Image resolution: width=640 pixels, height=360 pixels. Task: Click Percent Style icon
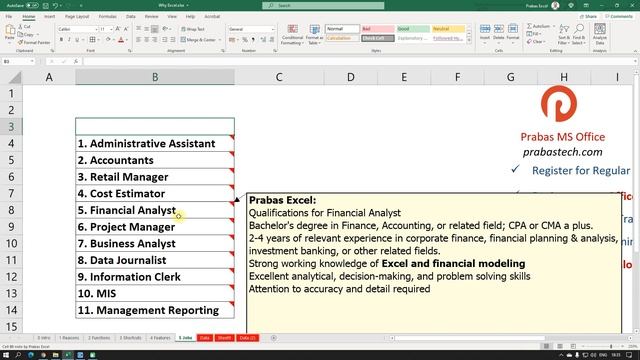point(245,40)
